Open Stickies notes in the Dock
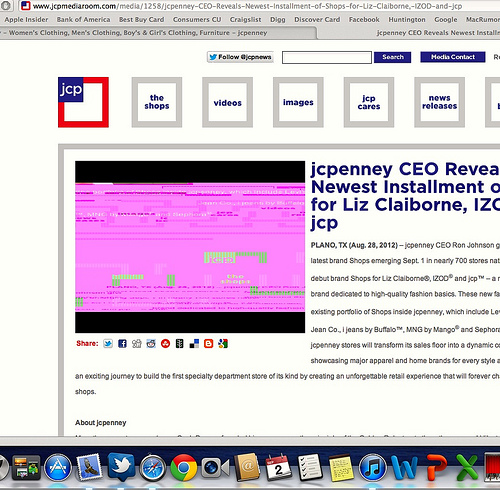This screenshot has width=500, height=490. click(x=341, y=468)
